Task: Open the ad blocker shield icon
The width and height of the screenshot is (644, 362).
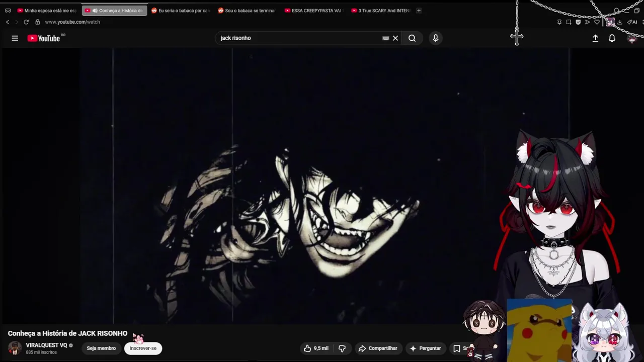Action: 578,22
